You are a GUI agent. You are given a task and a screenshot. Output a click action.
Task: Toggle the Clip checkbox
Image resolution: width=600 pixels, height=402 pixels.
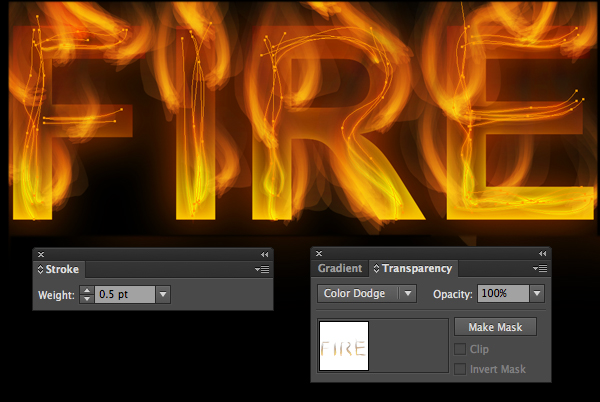[x=460, y=349]
